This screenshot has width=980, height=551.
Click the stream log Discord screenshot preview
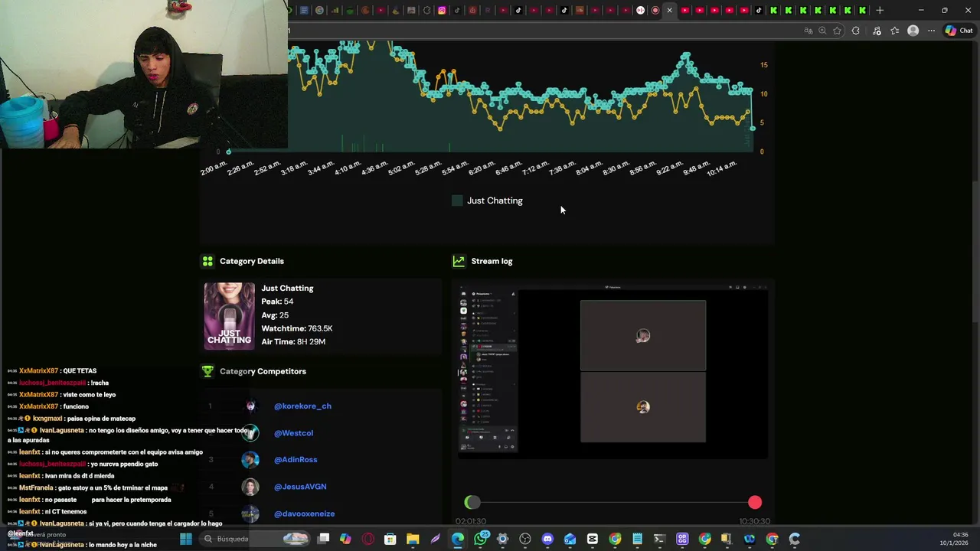612,371
